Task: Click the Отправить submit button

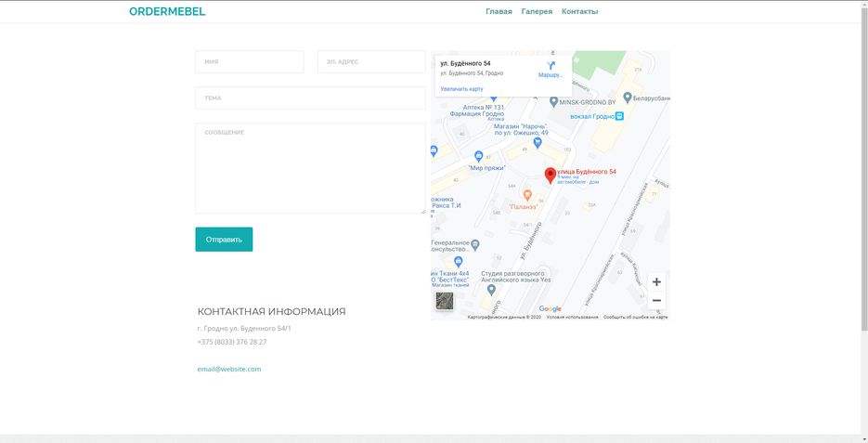Action: 225,240
